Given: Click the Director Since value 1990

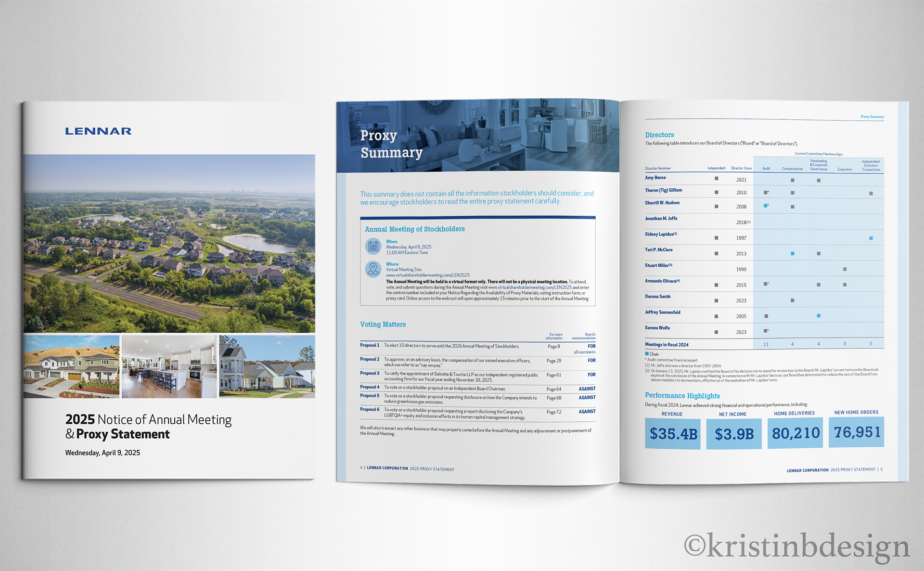Looking at the screenshot, I should (741, 270).
